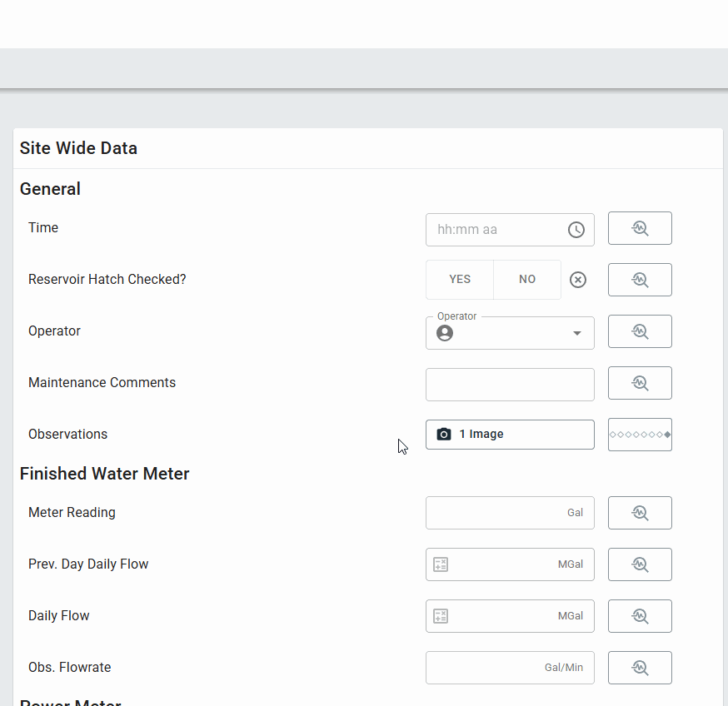Open trend analysis for Operator row

[x=640, y=331]
